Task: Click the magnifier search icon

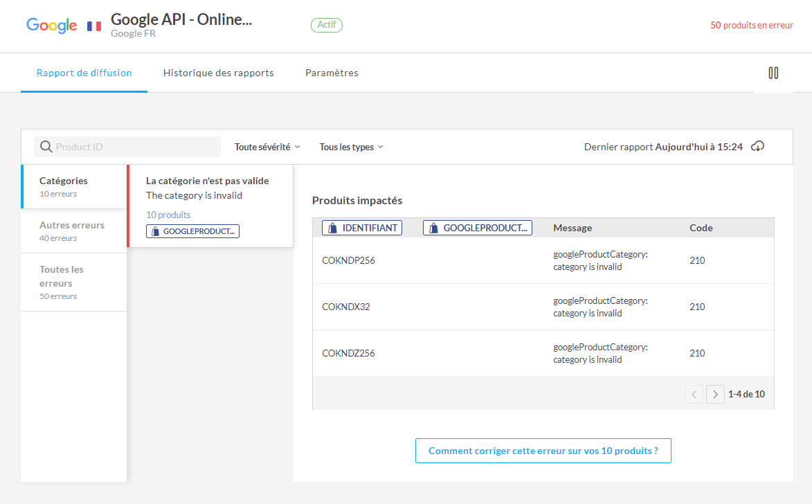Action: 46,147
